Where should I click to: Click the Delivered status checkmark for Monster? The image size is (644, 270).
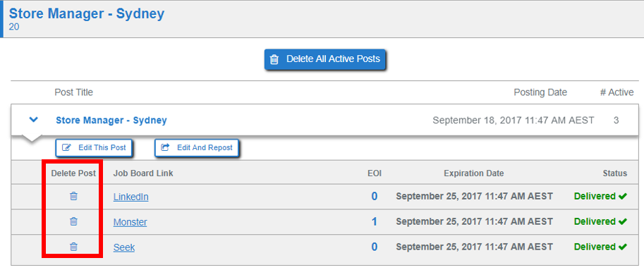tap(623, 222)
